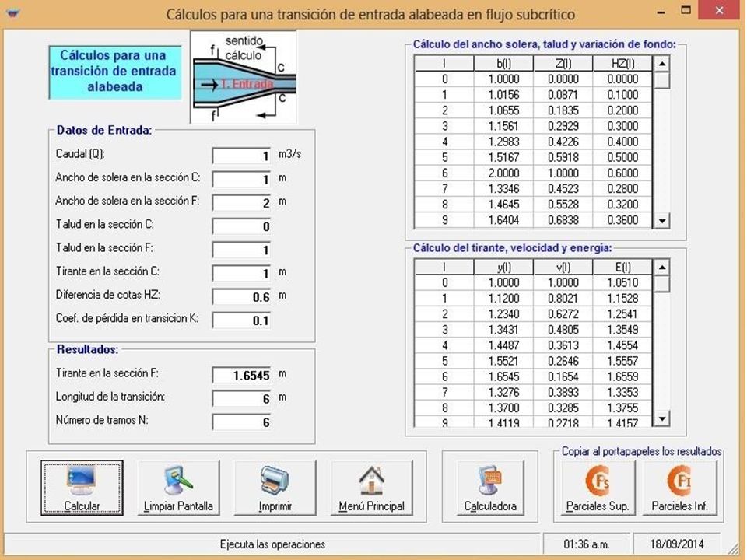Click the cyan title label Cálculos para una transición

[x=115, y=72]
